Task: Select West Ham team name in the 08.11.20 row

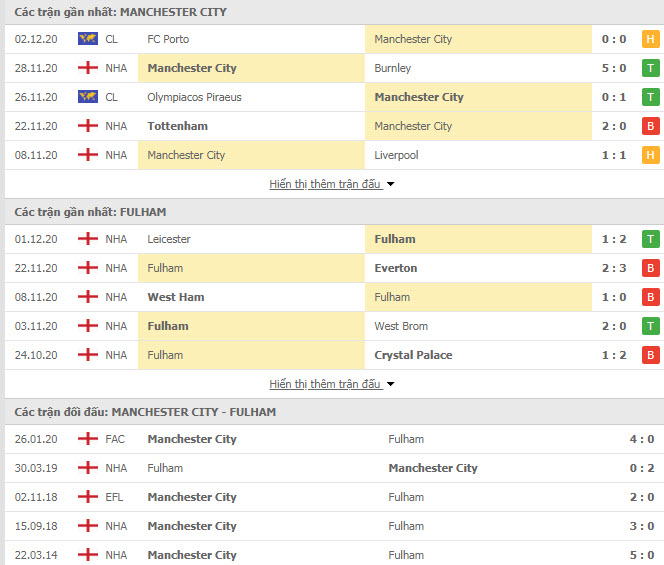Action: click(176, 297)
